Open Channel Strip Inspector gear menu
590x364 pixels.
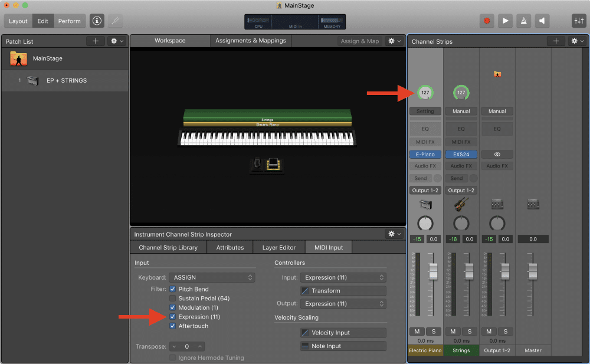[394, 234]
